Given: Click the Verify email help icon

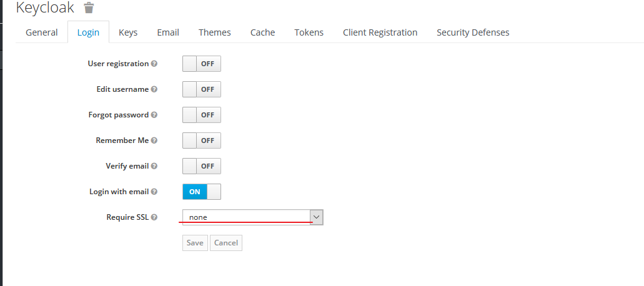Looking at the screenshot, I should click(x=154, y=166).
